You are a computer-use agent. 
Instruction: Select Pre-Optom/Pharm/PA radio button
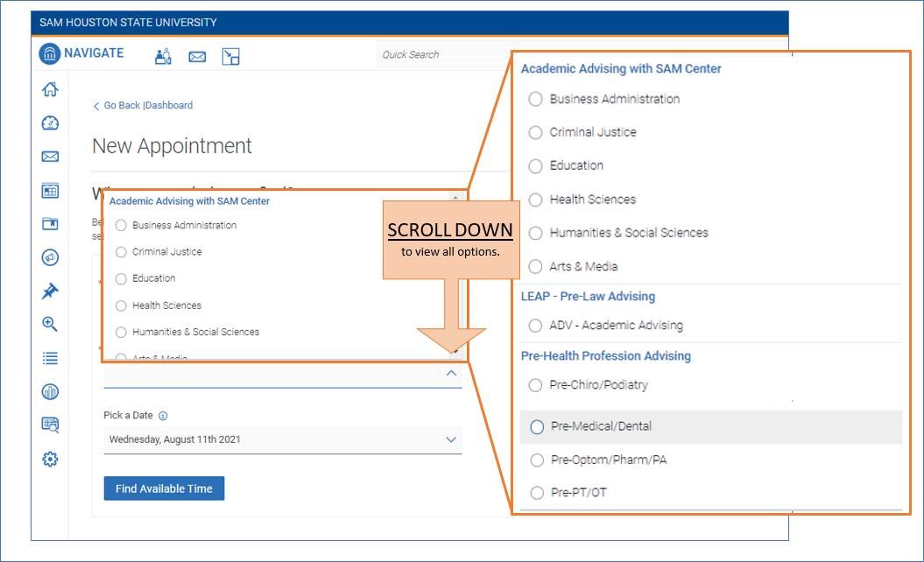537,460
